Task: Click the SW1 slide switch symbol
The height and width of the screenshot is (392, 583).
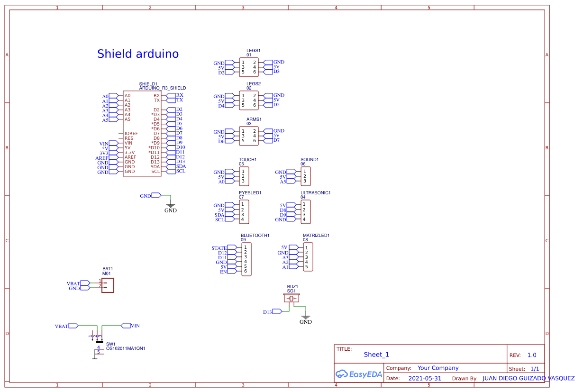Action: (99, 342)
